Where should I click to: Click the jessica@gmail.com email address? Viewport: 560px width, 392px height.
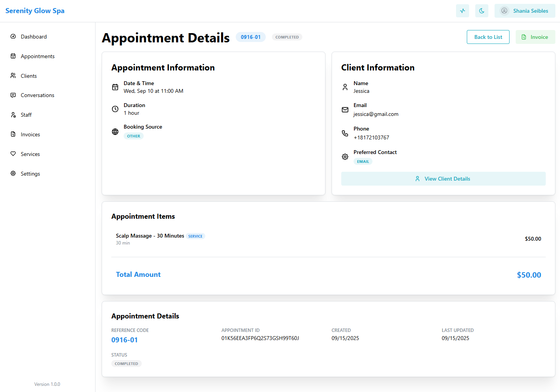[x=376, y=114]
